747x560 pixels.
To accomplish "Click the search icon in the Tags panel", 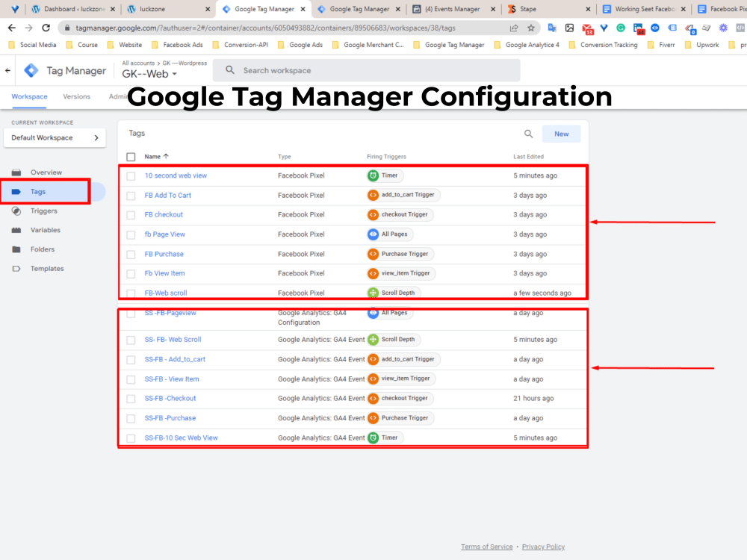I will click(528, 133).
